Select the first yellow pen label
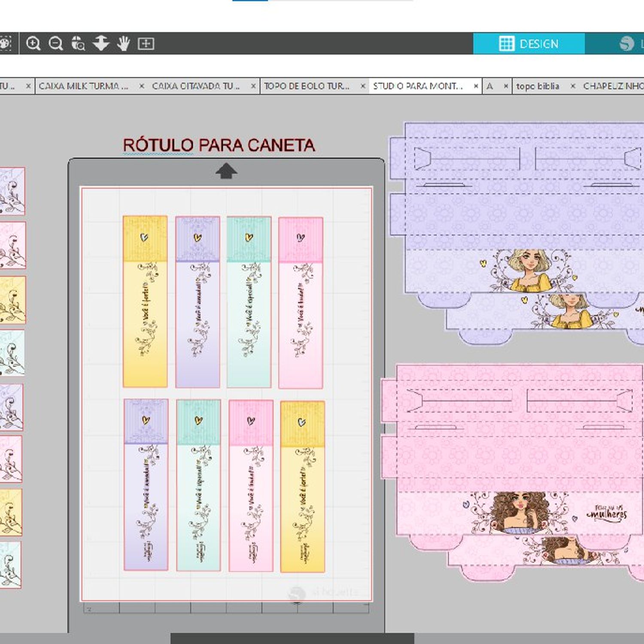 pyautogui.click(x=145, y=301)
